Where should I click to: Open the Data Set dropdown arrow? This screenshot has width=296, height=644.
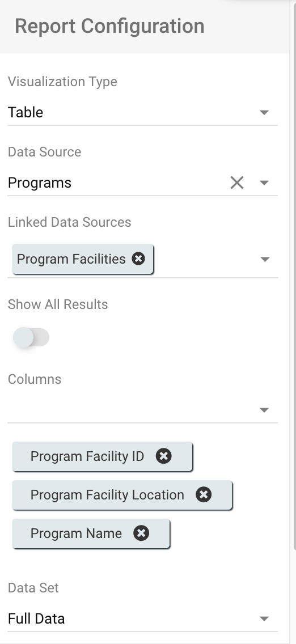click(264, 618)
